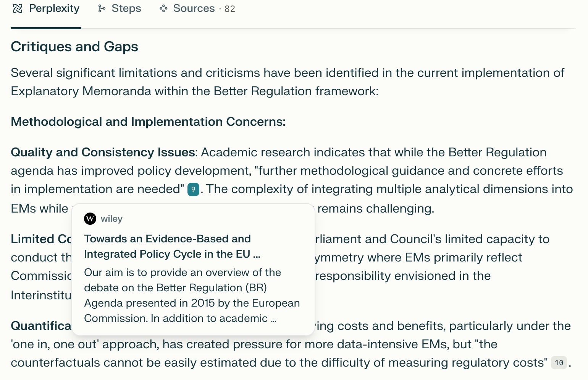Screen dimensions: 588x380
Task: Click the Sources dots icon
Action: pos(163,8)
